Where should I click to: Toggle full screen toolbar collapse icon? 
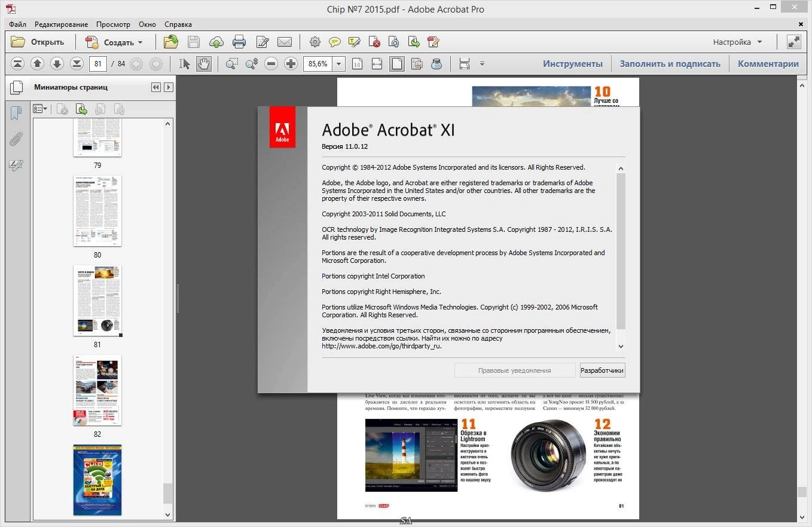tap(793, 42)
